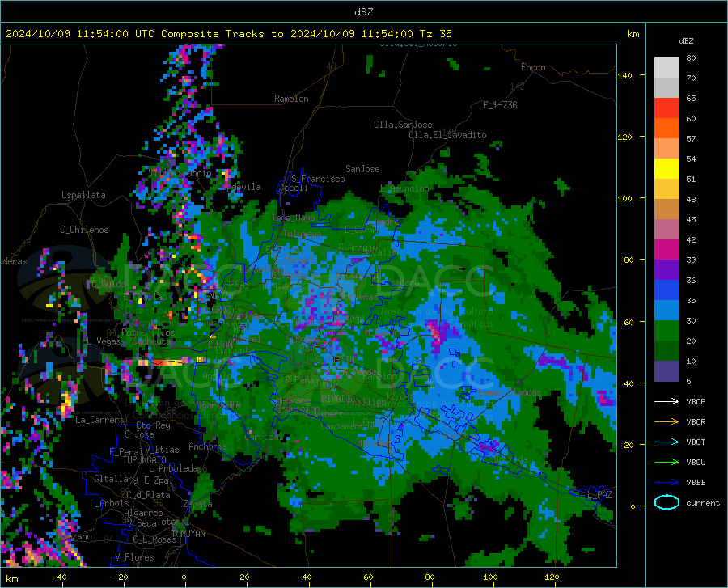Screen dimensions: 728x588
Task: Click the orange 57-60 dBZ color swatch
Action: (667, 129)
